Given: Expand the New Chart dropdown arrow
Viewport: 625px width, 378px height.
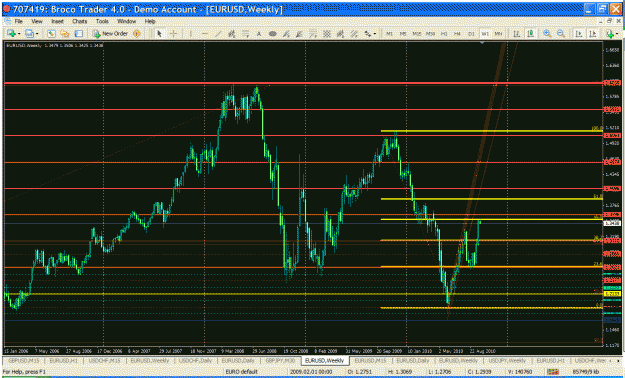Looking at the screenshot, I should tap(18, 34).
